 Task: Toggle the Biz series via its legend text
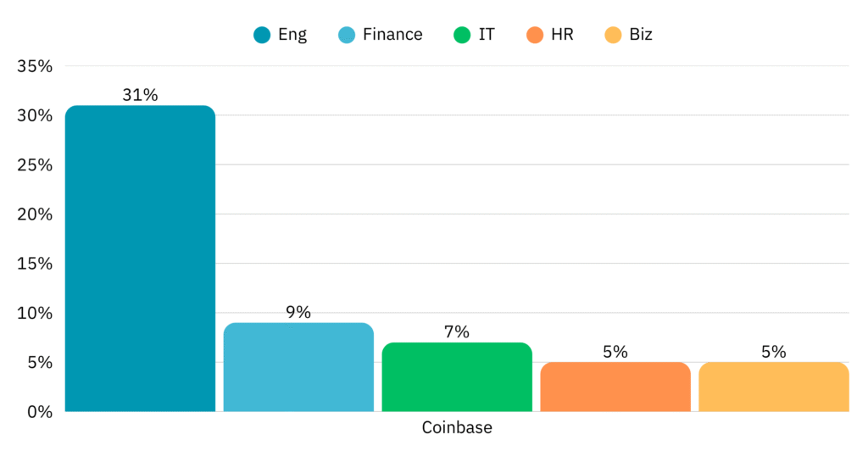coord(641,35)
